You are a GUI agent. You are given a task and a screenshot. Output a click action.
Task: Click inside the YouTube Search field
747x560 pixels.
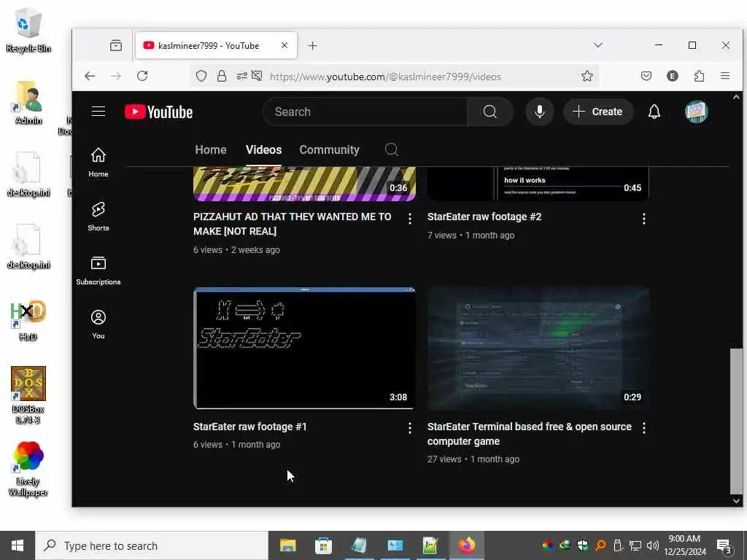click(x=365, y=112)
